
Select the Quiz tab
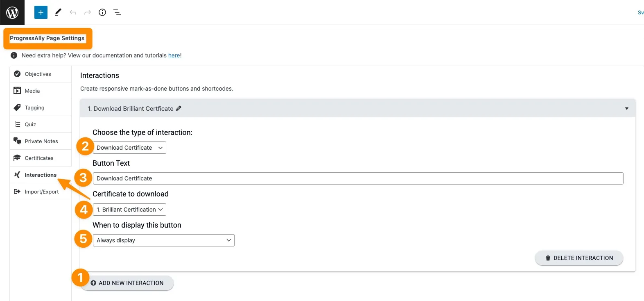click(41, 124)
